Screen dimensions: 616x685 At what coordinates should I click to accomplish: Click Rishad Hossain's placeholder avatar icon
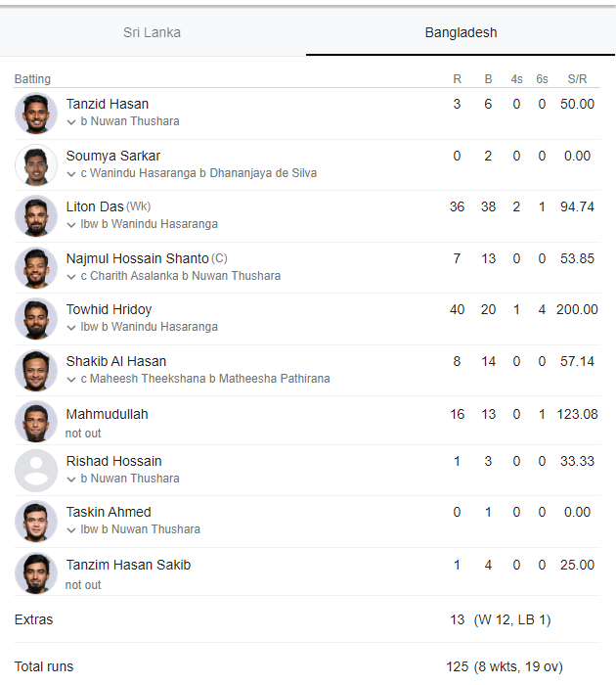pos(36,471)
